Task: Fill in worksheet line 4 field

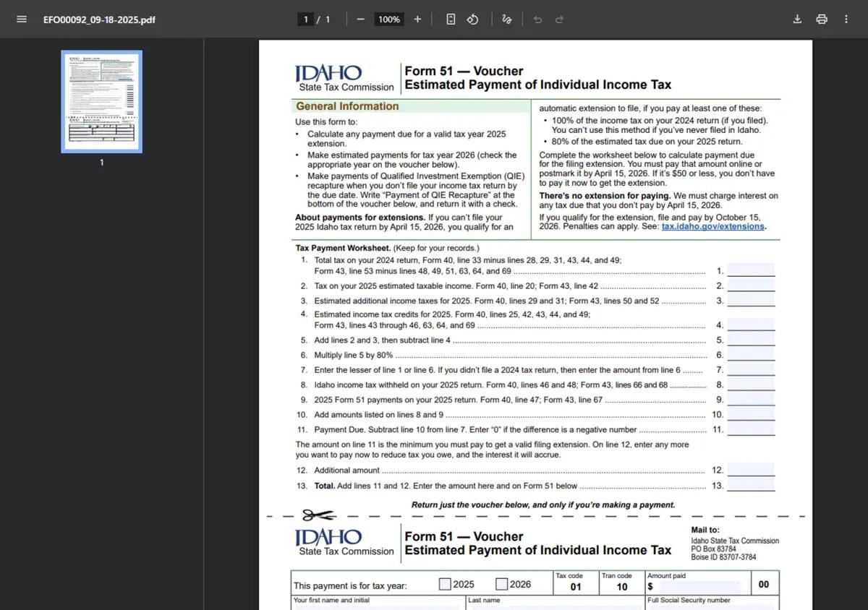Action: pos(751,325)
